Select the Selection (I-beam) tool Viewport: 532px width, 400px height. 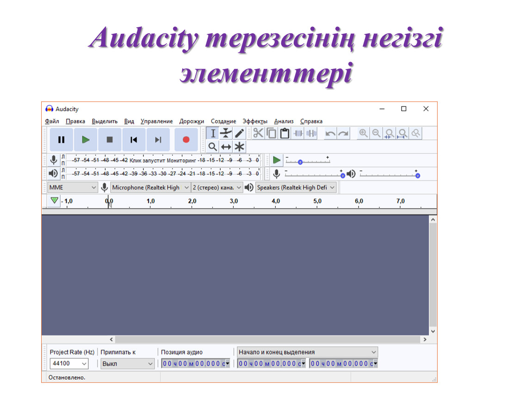[213, 133]
